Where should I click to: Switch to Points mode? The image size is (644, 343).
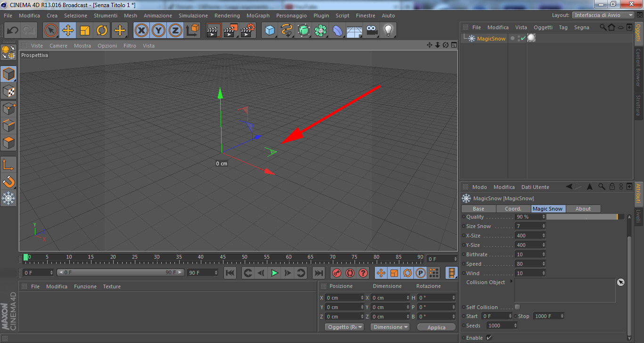pyautogui.click(x=8, y=108)
